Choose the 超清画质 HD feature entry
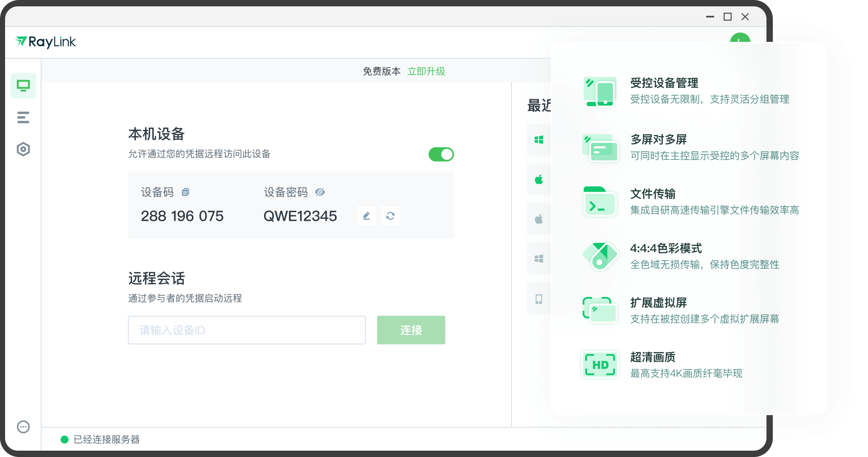Viewport: 868px width, 457px height. point(653,358)
